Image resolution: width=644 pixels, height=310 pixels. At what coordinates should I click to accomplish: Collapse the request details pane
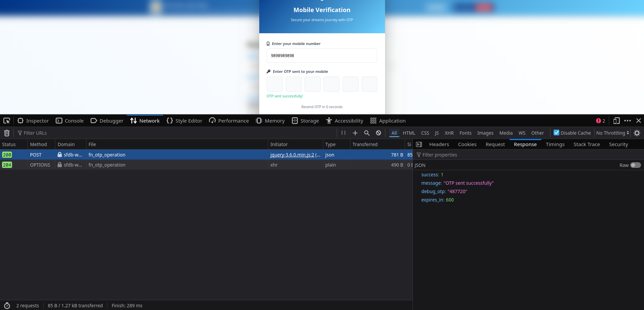pyautogui.click(x=419, y=144)
